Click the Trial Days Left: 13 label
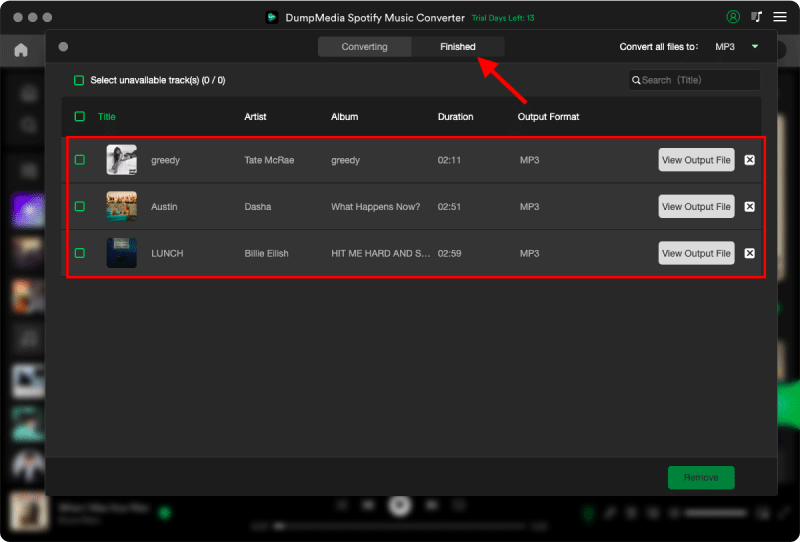Viewport: 800px width, 542px height. (x=503, y=18)
